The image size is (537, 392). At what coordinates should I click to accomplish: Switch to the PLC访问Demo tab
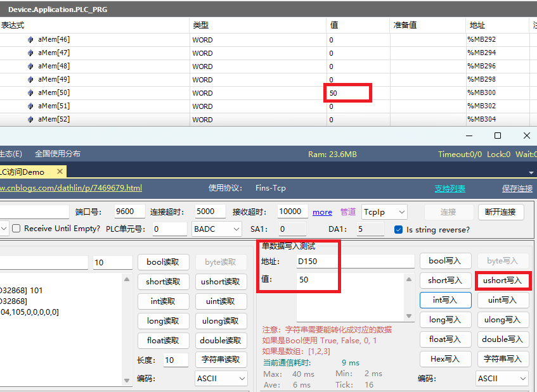(x=25, y=172)
